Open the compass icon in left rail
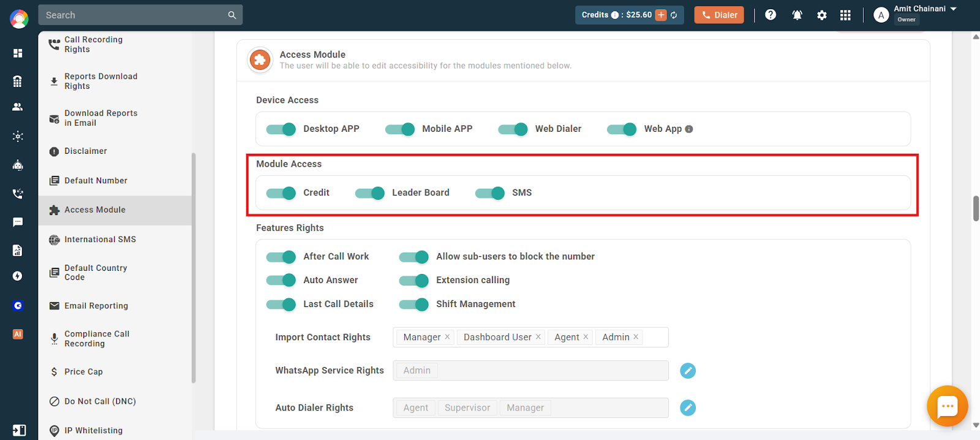 click(x=18, y=276)
